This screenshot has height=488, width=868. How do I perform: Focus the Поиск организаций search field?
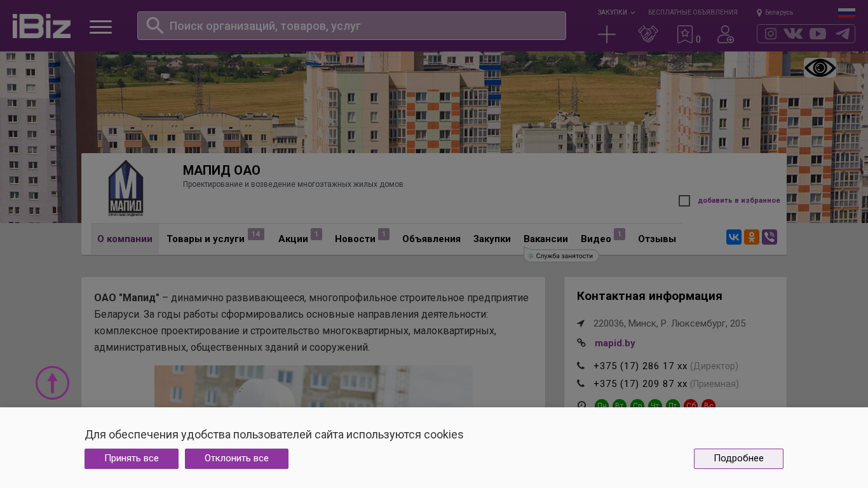click(x=351, y=25)
